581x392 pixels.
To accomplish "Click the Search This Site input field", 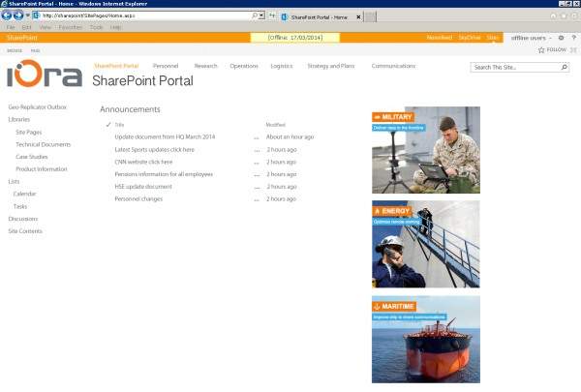I will tap(513, 68).
